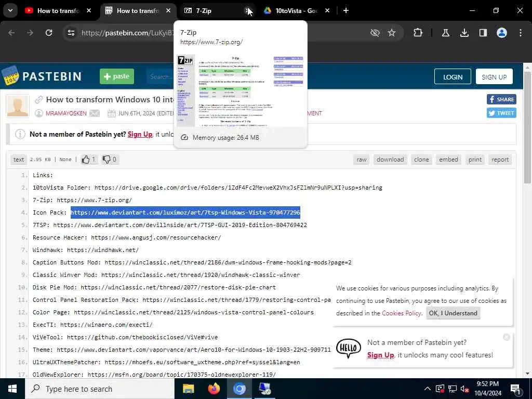The image size is (532, 399).
Task: Clone the paste
Action: click(421, 159)
